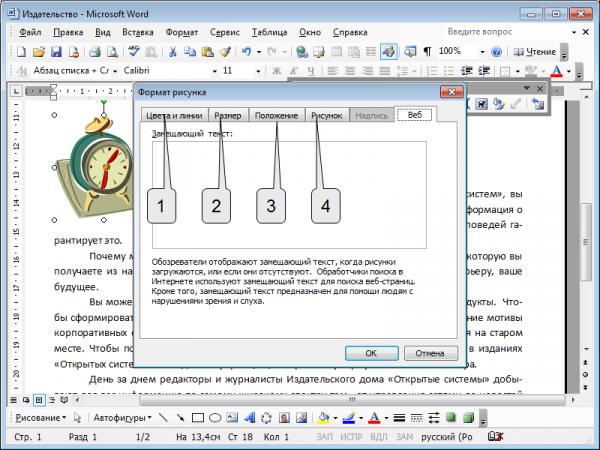The height and width of the screenshot is (450, 600).
Task: Switch to the Рисунок tab
Action: tap(326, 115)
